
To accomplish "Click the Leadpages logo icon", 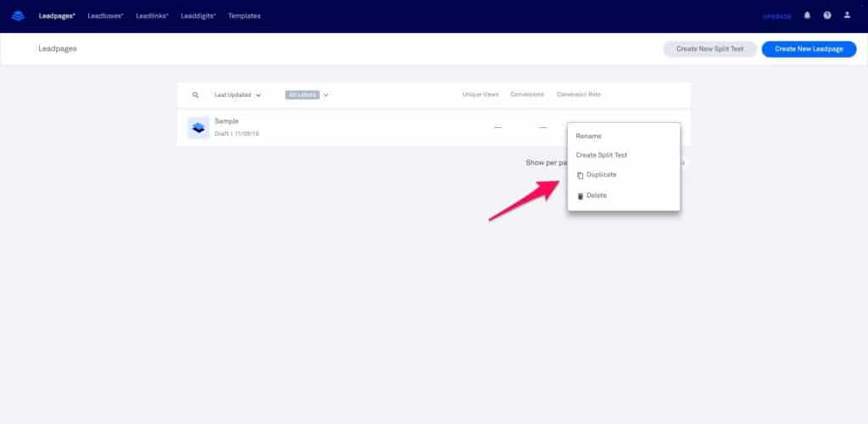I will point(18,16).
